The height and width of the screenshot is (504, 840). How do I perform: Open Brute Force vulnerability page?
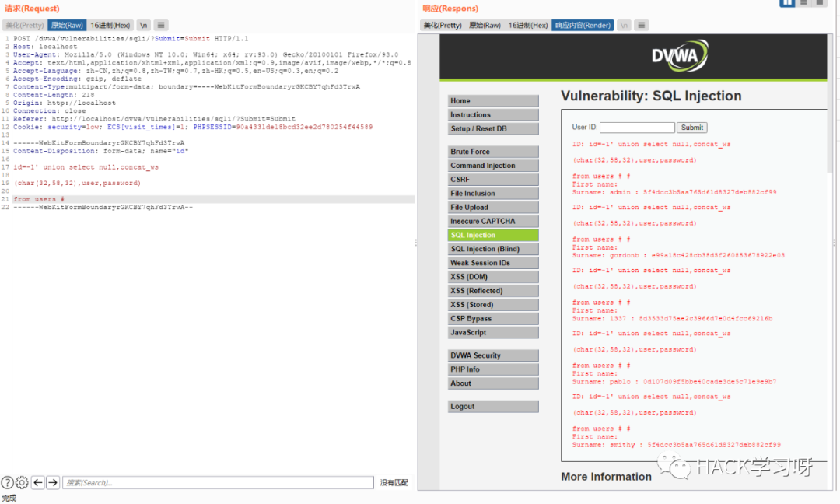[x=493, y=152]
